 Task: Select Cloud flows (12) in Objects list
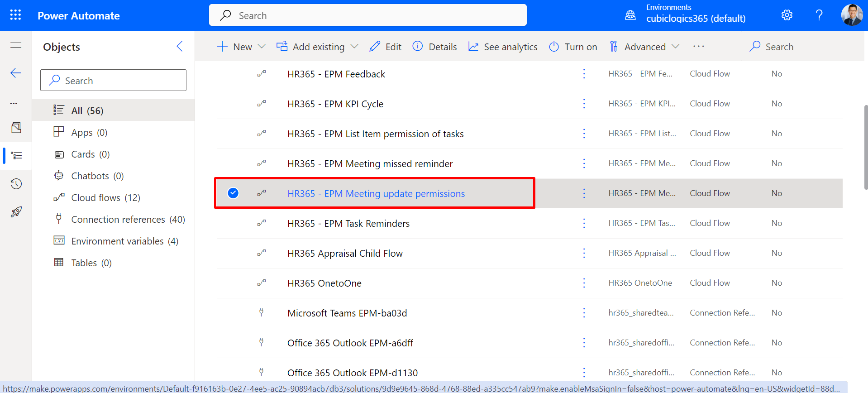pos(113,197)
